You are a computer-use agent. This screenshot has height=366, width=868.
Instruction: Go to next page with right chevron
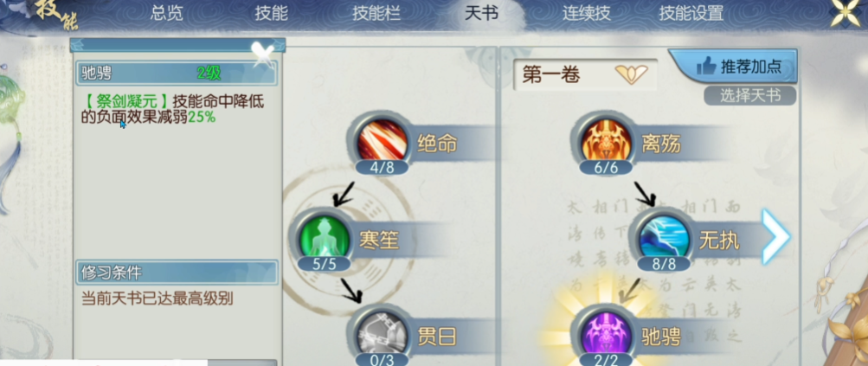coord(775,237)
